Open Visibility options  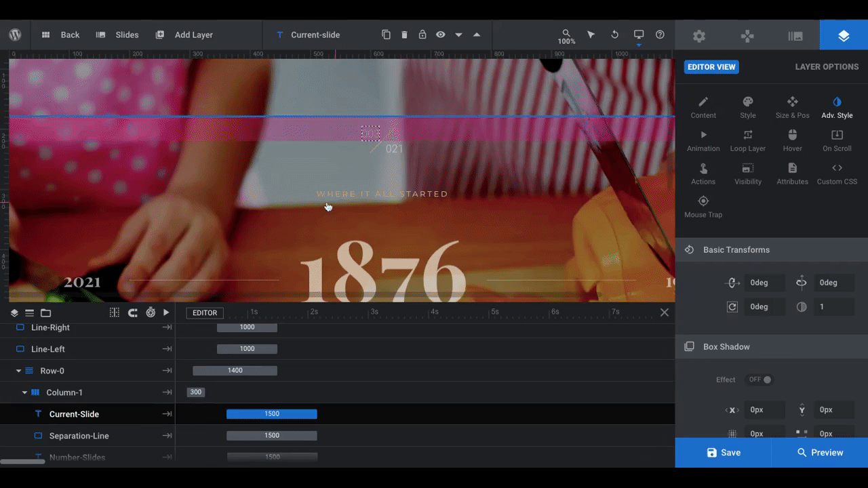click(748, 174)
